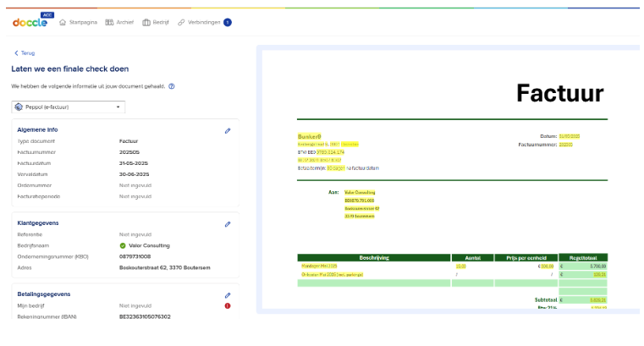Click the Doccle logo

point(30,21)
